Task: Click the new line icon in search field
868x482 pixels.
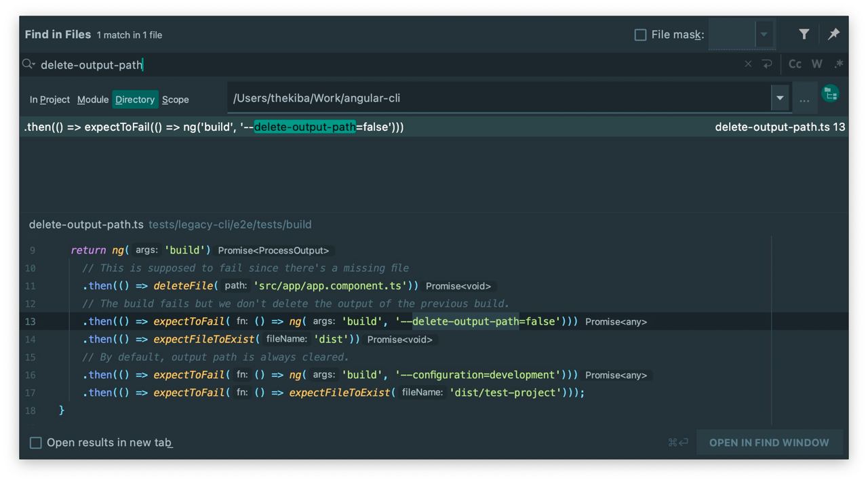Action: 767,64
